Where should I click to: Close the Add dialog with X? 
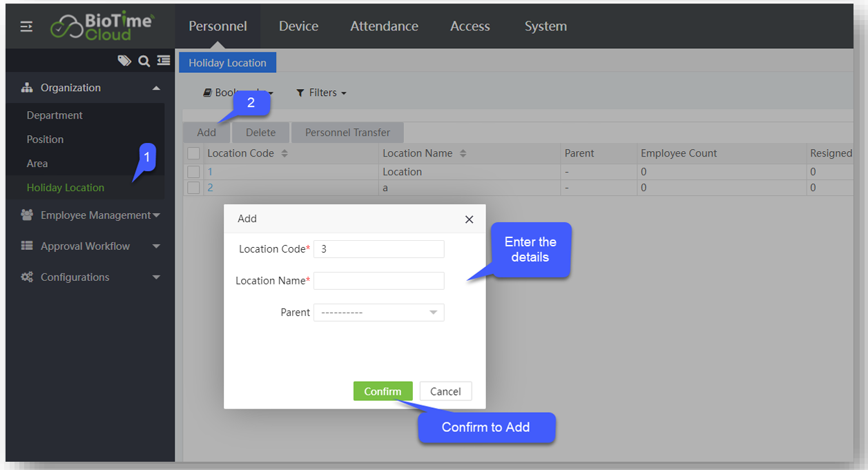click(469, 219)
